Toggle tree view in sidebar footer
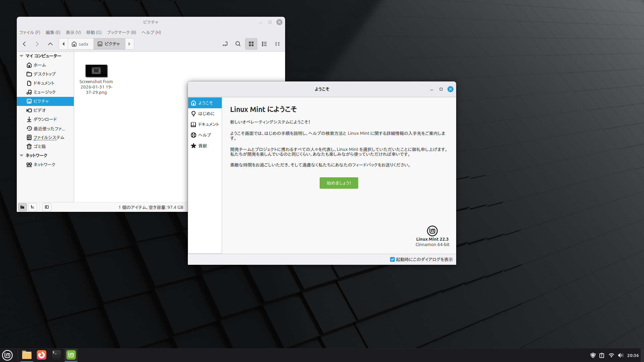 33,207
